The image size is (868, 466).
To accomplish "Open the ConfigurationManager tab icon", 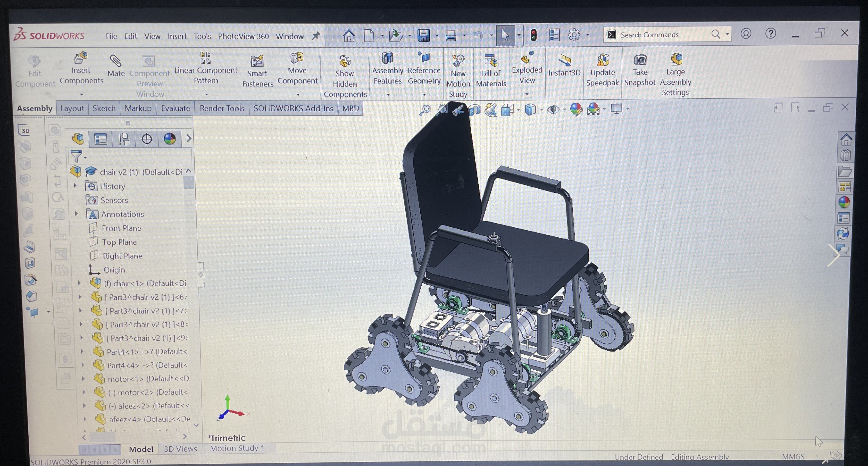I will [124, 139].
